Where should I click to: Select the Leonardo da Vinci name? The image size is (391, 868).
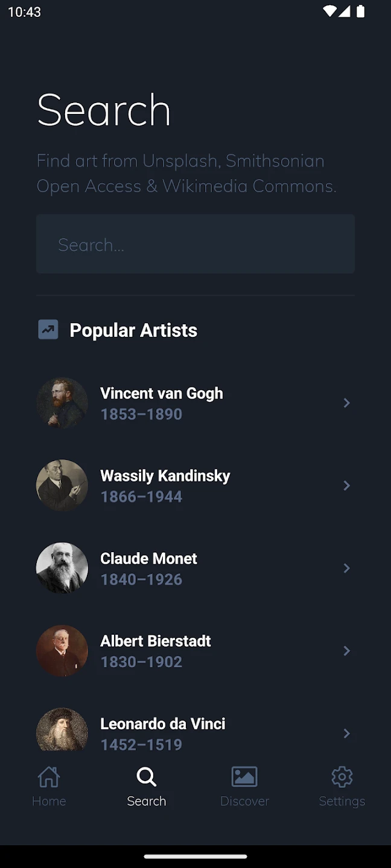[x=163, y=723]
